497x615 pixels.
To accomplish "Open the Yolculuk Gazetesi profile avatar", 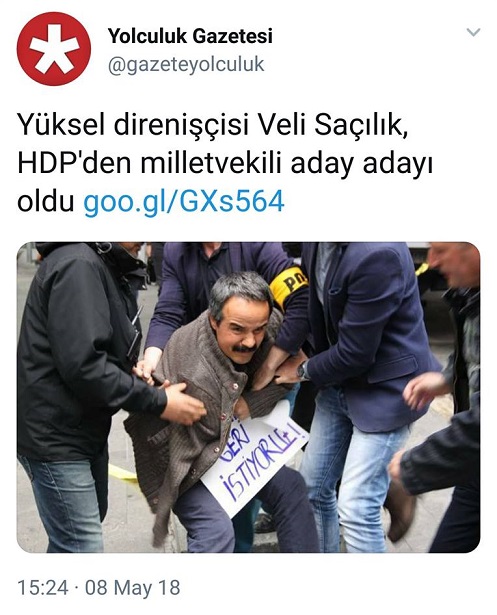I will (54, 49).
